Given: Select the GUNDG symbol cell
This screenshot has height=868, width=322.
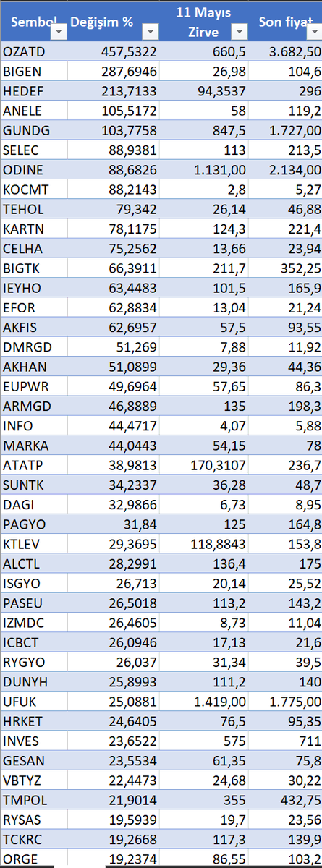Looking at the screenshot, I should [x=34, y=130].
